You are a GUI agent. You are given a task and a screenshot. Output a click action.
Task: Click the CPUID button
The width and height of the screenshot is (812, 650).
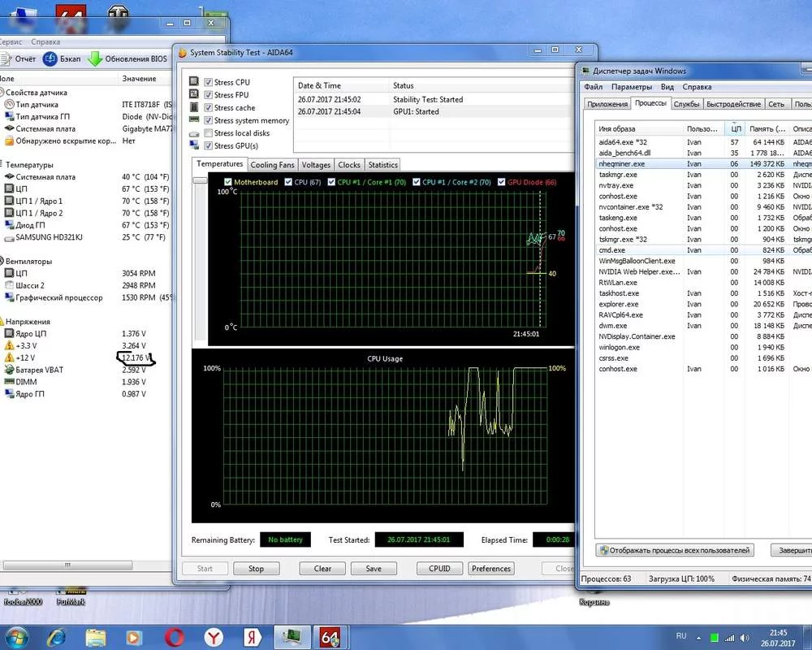(x=438, y=569)
